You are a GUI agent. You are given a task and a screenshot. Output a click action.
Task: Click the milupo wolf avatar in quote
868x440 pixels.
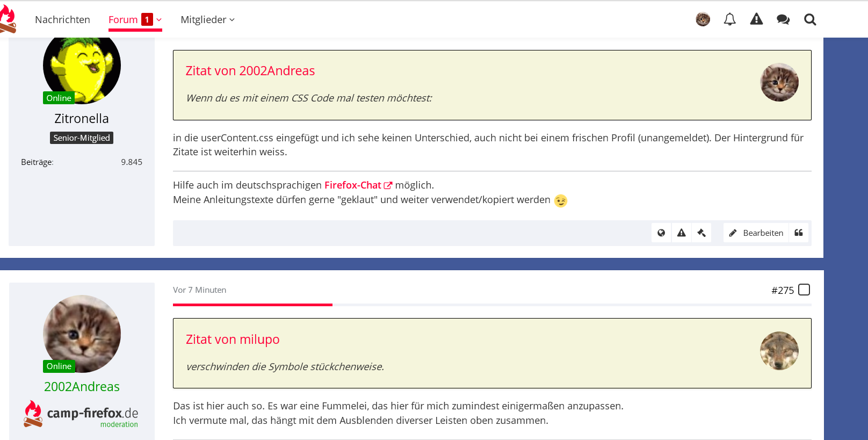coord(779,351)
